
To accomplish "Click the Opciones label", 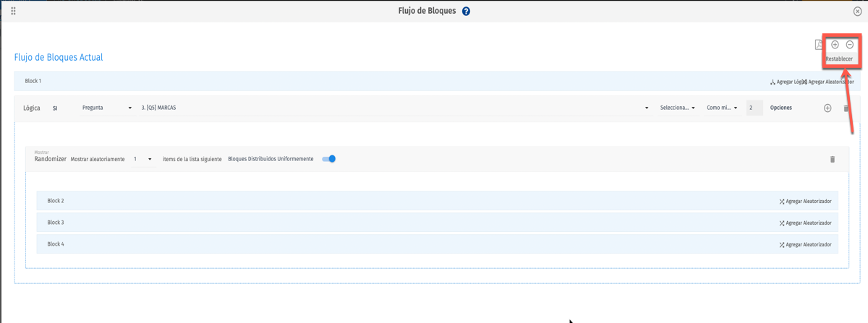I will 781,108.
